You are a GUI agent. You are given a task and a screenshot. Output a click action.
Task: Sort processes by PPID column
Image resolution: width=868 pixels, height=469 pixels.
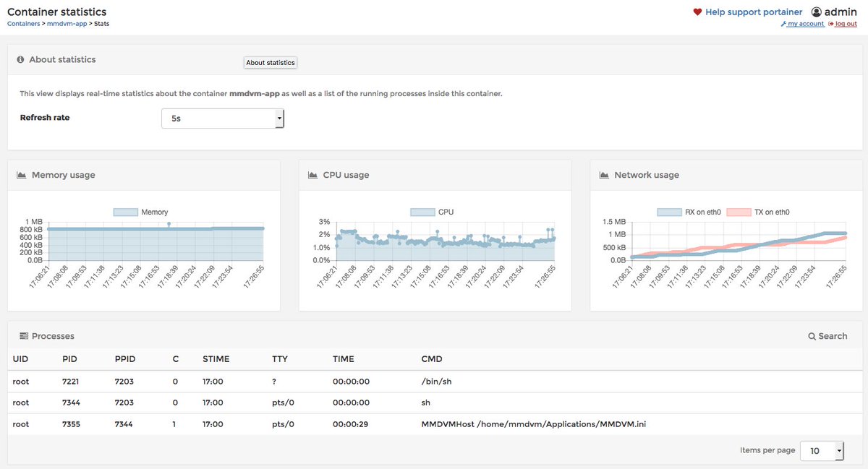125,358
